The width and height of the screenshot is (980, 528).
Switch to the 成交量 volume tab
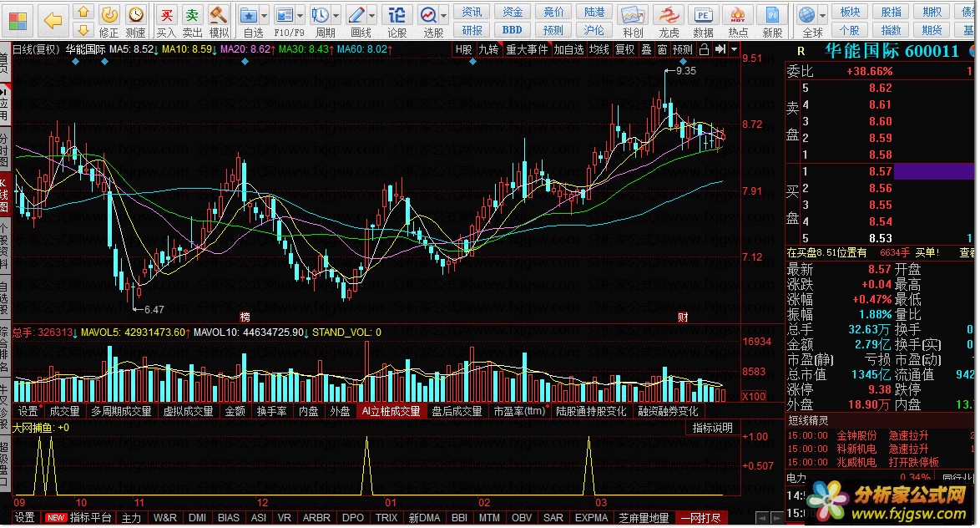coord(64,411)
